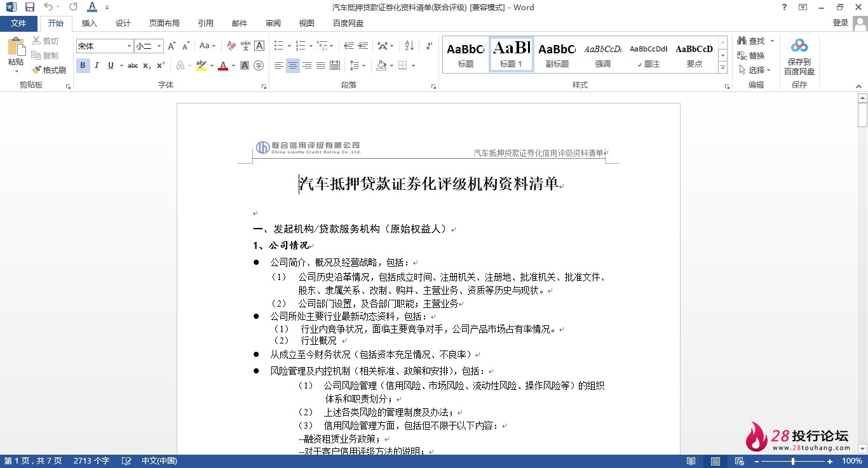868x468 pixels.
Task: Click the distributed alignment icon
Action: (335, 65)
